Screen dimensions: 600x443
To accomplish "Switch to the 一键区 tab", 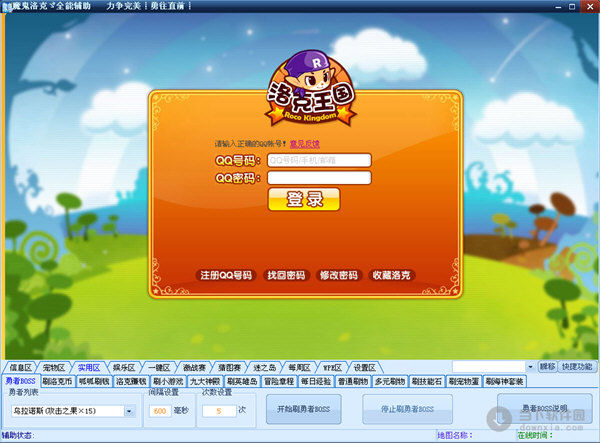I will click(x=159, y=368).
